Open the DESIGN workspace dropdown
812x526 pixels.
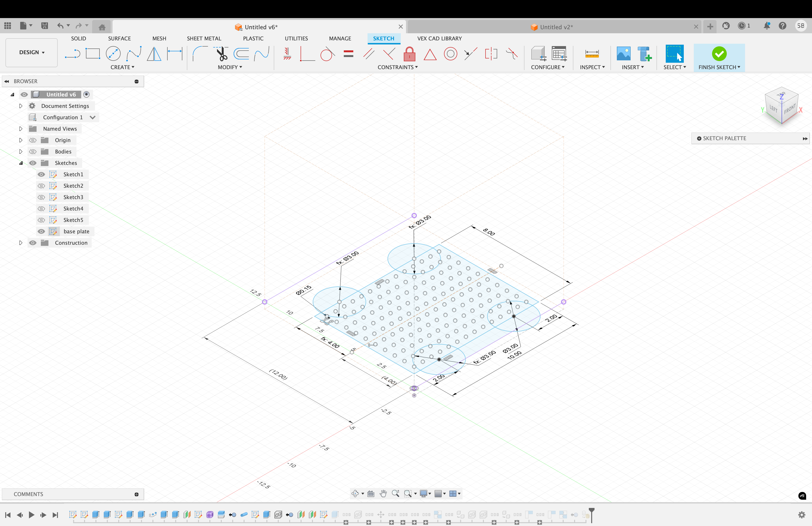(x=32, y=53)
